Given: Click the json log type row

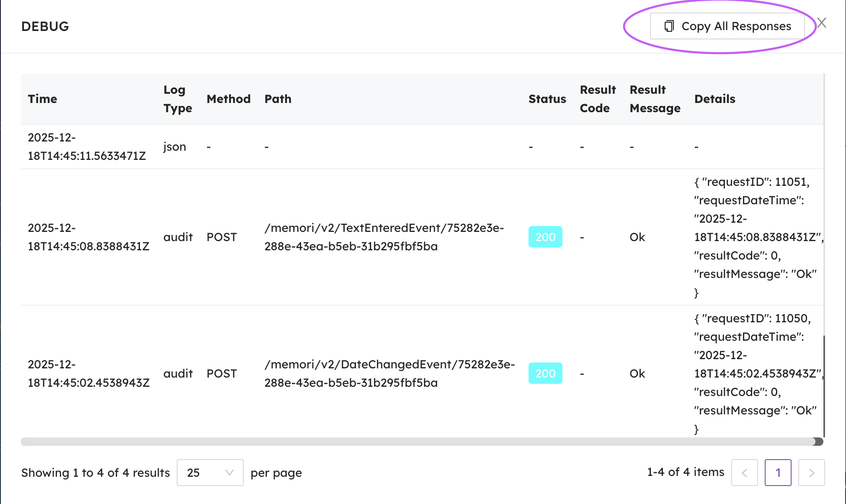Looking at the screenshot, I should point(175,147).
